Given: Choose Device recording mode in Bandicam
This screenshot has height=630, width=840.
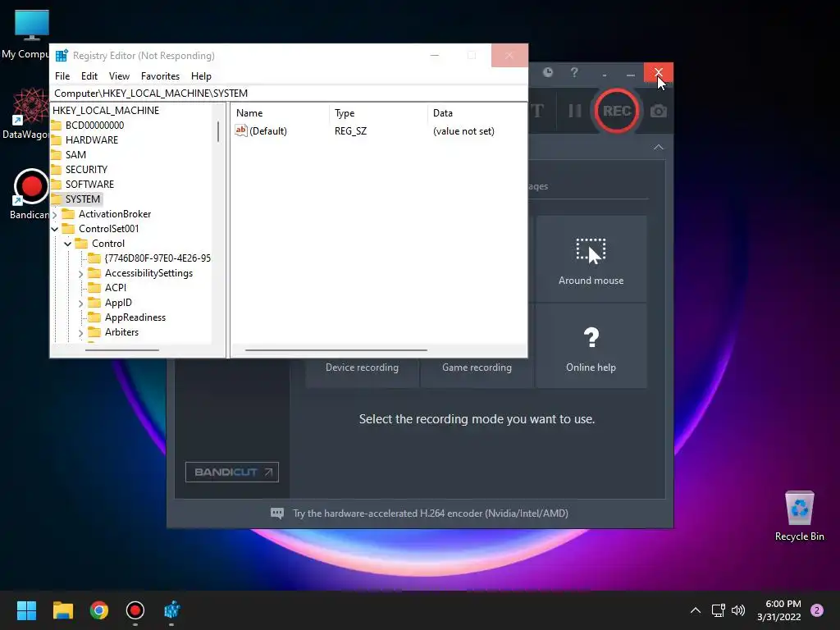Looking at the screenshot, I should (362, 367).
